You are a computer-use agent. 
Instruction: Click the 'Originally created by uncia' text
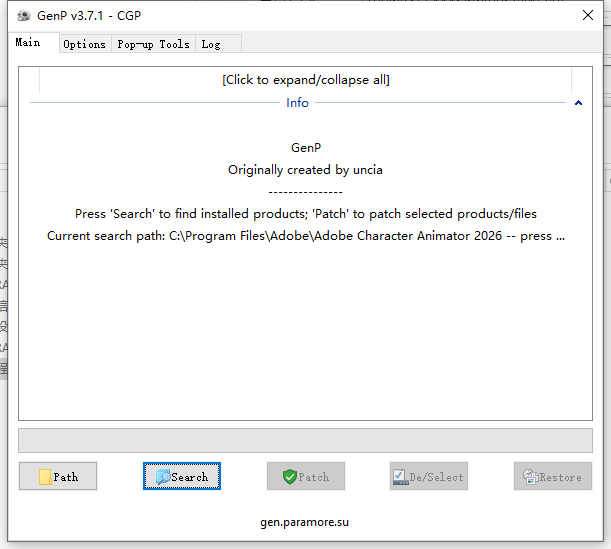[305, 170]
